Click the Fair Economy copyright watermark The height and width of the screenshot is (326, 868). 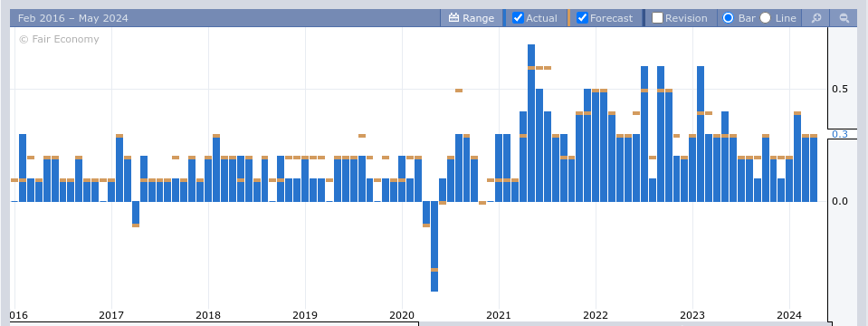59,39
